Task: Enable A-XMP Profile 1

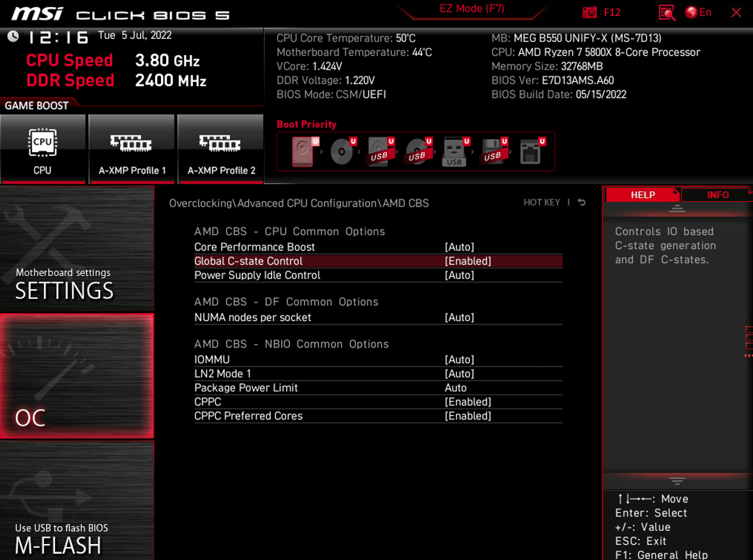Action: [x=132, y=149]
